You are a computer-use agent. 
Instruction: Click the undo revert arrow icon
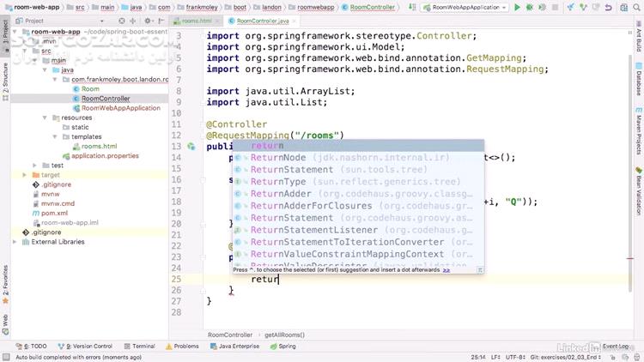click(608, 7)
